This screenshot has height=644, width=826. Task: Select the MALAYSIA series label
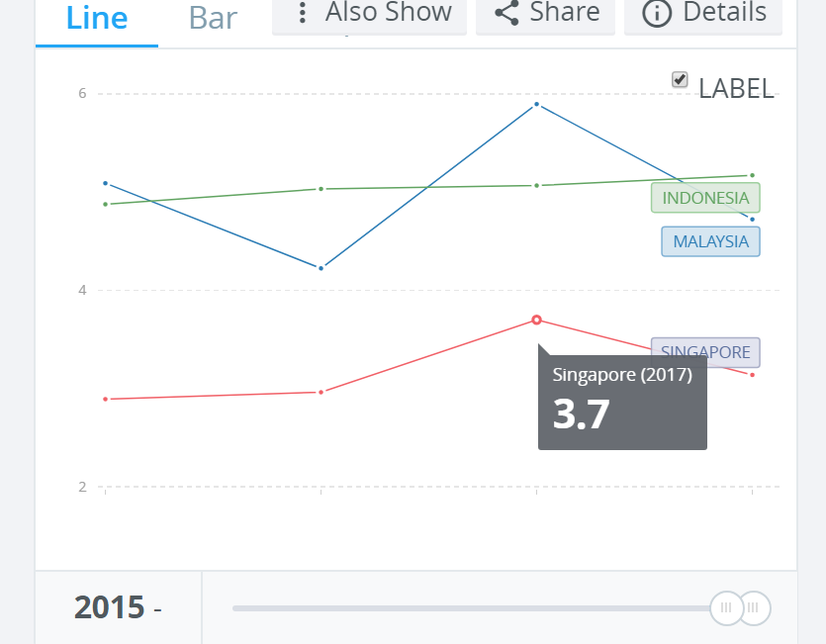tap(710, 241)
